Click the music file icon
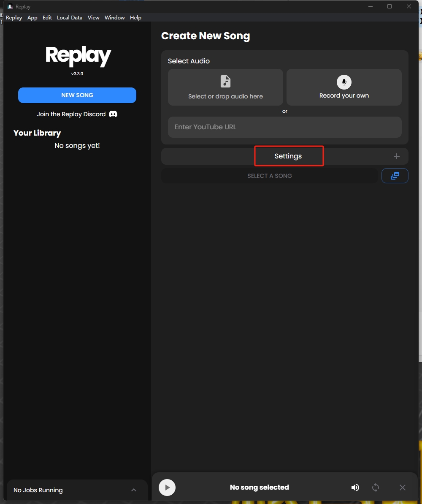Screen dimensions: 422x504 pyautogui.click(x=225, y=81)
